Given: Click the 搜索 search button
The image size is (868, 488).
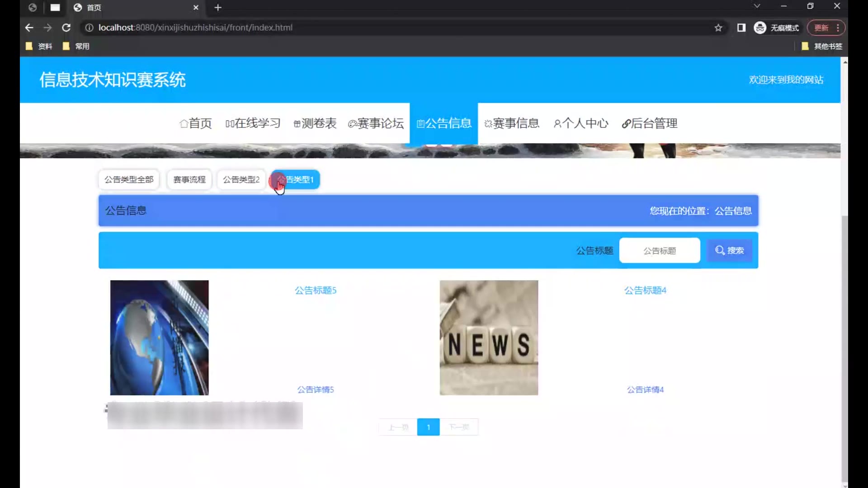Looking at the screenshot, I should [x=729, y=250].
